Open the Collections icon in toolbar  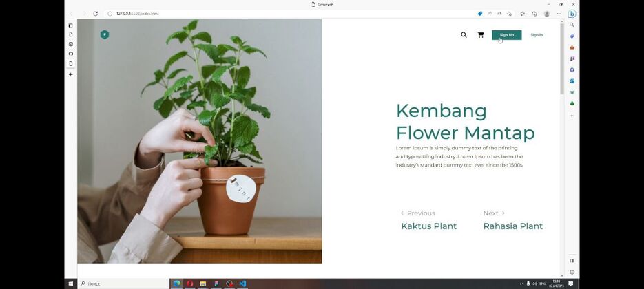(534, 14)
